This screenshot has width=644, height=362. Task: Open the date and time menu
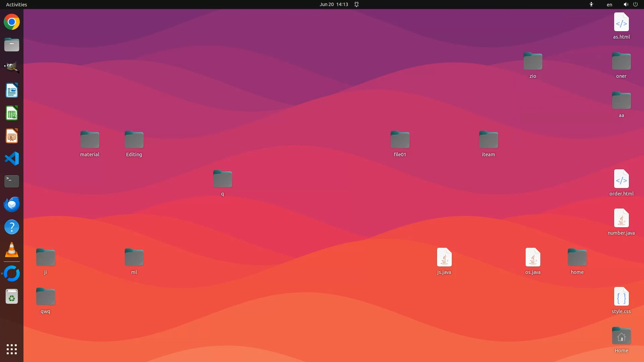333,4
